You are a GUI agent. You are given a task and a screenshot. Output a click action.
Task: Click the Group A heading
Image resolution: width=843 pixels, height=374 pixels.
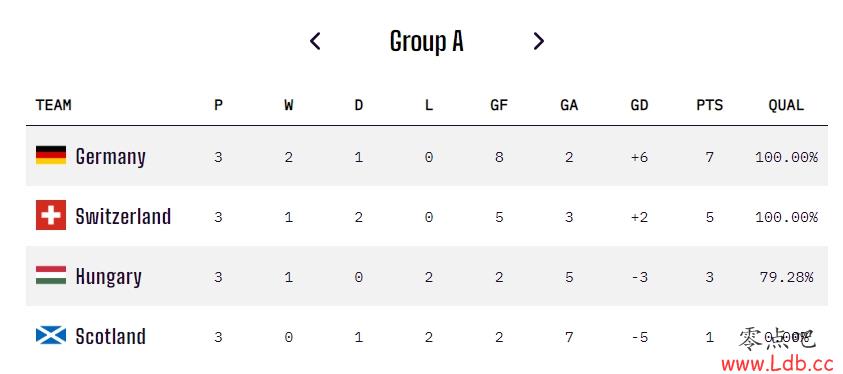(426, 41)
